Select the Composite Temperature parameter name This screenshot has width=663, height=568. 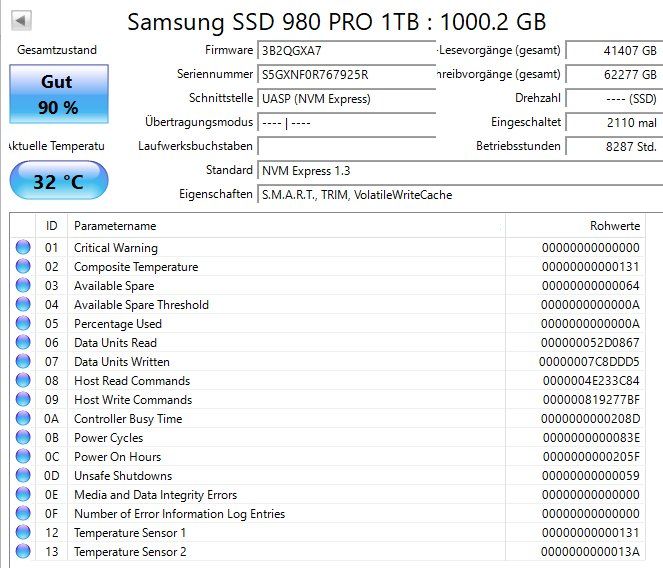click(136, 266)
